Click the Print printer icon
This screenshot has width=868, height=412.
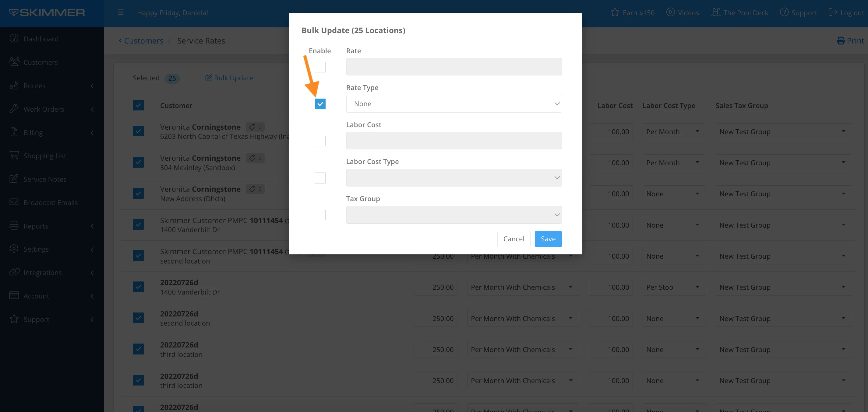pos(841,41)
